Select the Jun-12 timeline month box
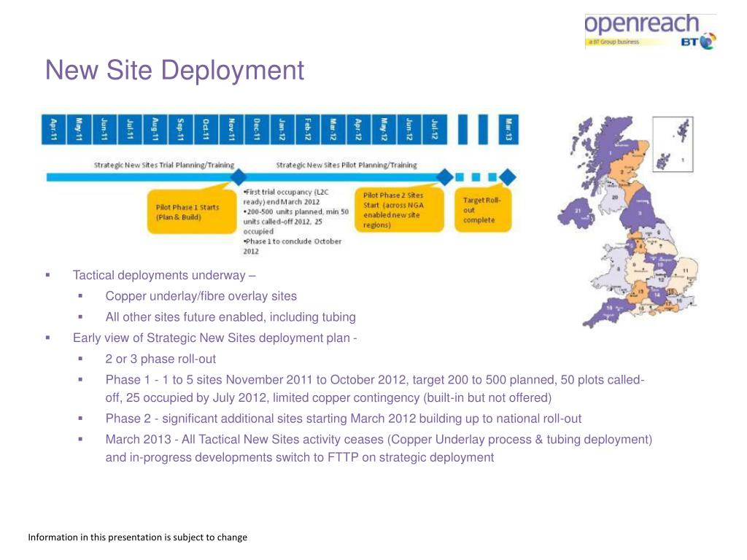 point(409,130)
